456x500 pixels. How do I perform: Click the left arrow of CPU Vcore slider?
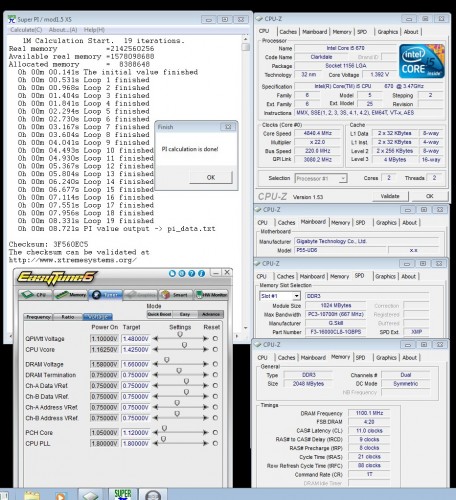[155, 349]
